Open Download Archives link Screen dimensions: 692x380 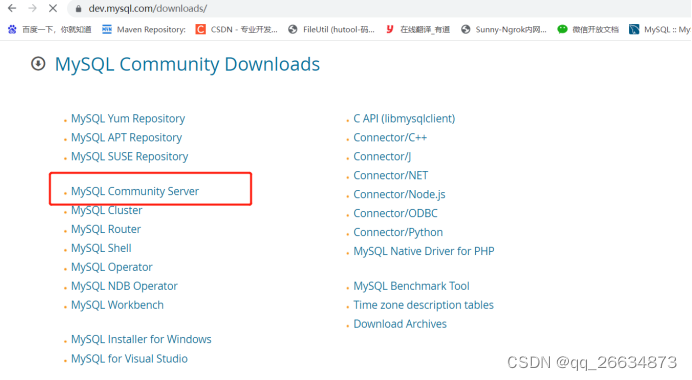click(x=400, y=324)
